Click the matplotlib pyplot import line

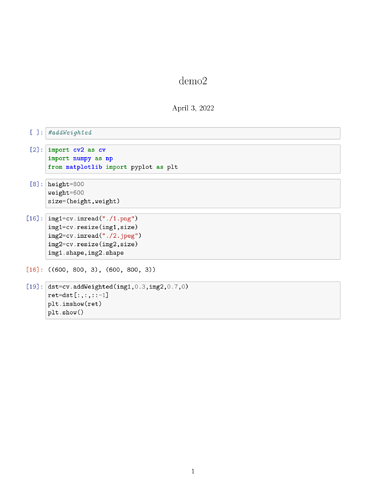113,167
